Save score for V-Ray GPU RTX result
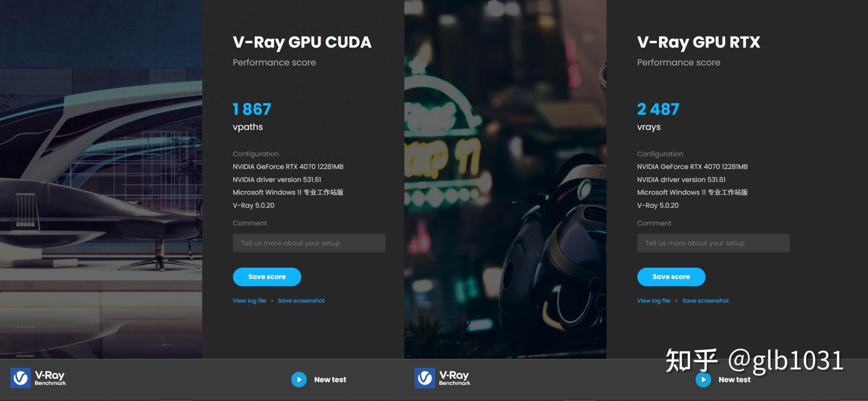 tap(671, 277)
